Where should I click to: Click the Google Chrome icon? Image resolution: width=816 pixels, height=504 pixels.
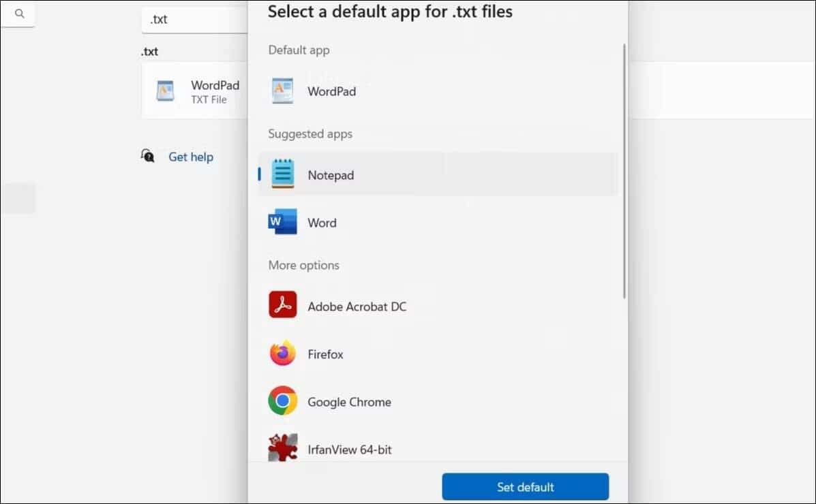(x=282, y=401)
